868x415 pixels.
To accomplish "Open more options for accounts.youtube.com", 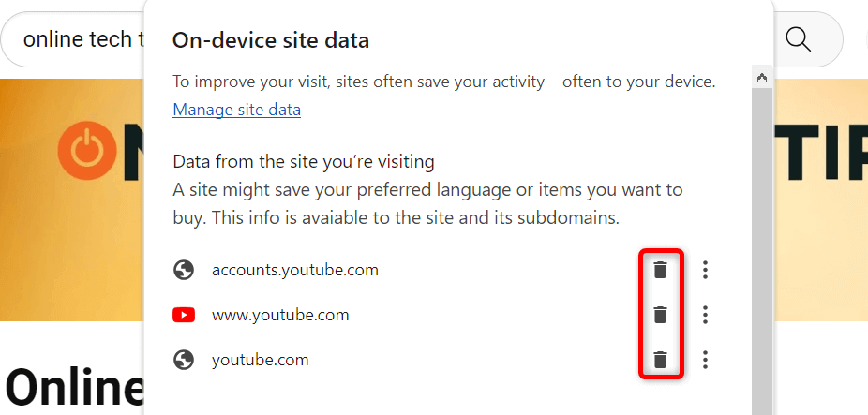I will 706,270.
